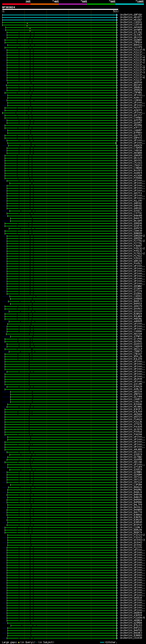Screen dimensions: 146x644
Task: Click the red 20% identity legend bar
Action: click(16, 4)
